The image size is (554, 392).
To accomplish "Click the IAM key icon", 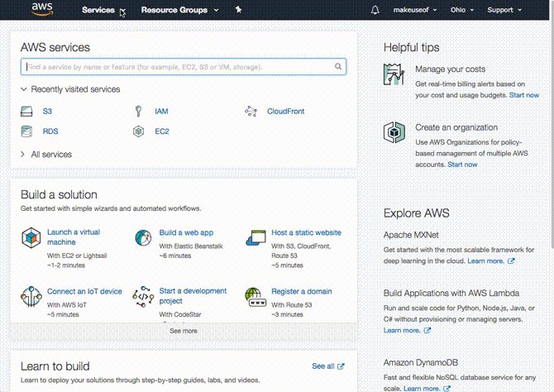I will click(138, 111).
